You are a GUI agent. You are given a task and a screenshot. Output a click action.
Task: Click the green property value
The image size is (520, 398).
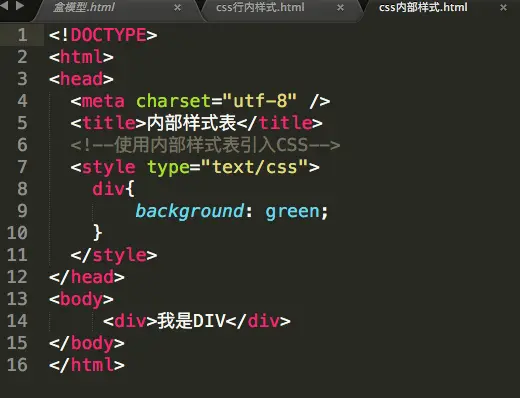tap(292, 212)
